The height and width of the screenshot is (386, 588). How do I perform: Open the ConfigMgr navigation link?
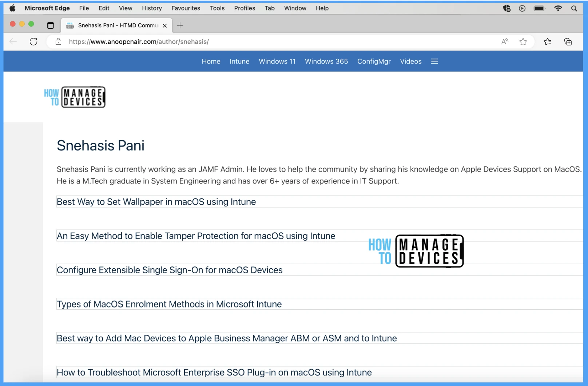(x=374, y=61)
